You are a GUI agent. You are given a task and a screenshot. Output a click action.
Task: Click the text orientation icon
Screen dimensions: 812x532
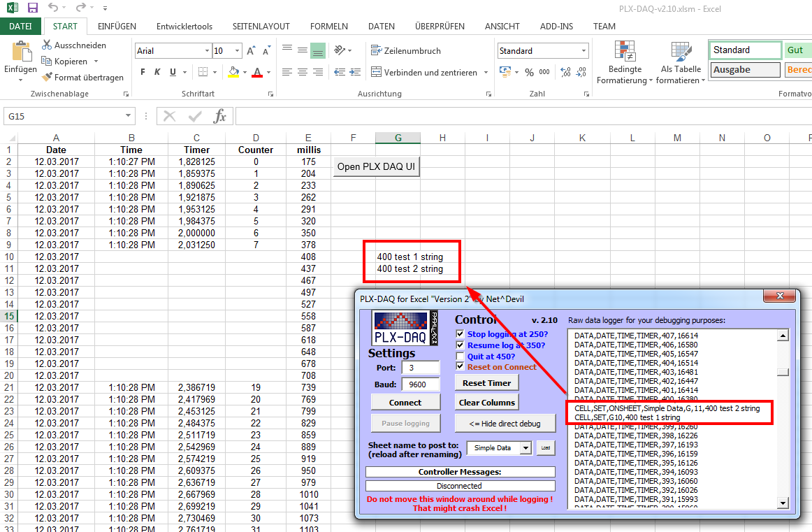tap(340, 50)
